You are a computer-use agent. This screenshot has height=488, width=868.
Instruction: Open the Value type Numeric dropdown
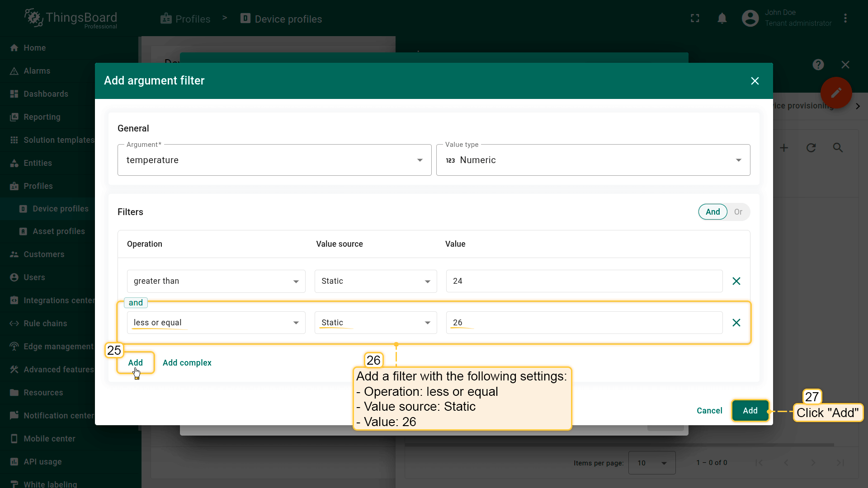click(x=593, y=160)
